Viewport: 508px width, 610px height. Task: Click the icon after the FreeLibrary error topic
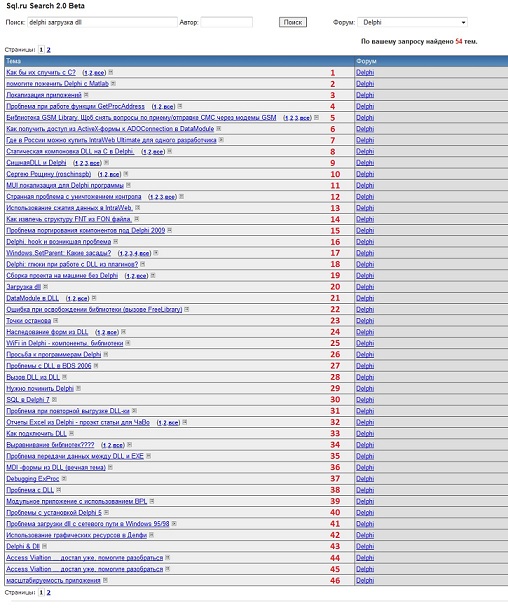tap(187, 310)
